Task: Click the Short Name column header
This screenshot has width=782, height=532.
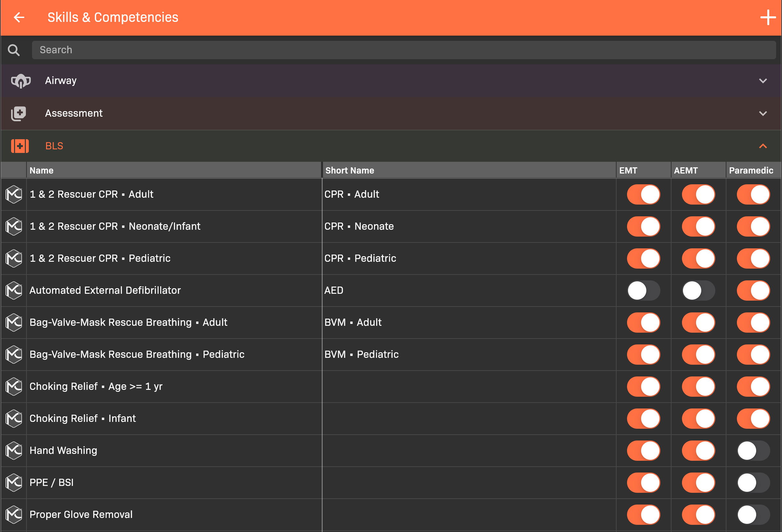Action: tap(349, 170)
